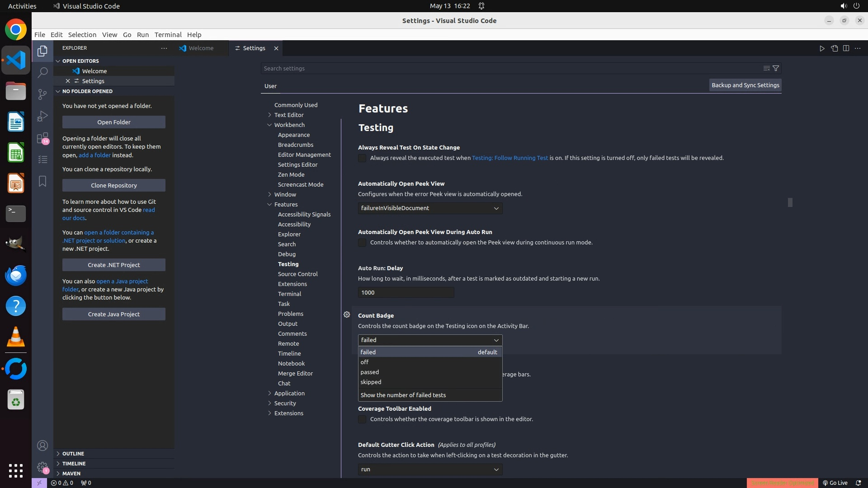The height and width of the screenshot is (488, 868).
Task: Open the Extensions view icon
Action: (42, 138)
